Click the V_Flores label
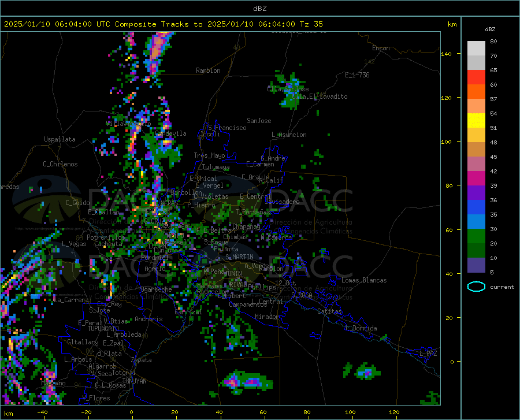Viewport: 520px width, 420px height. [96, 398]
